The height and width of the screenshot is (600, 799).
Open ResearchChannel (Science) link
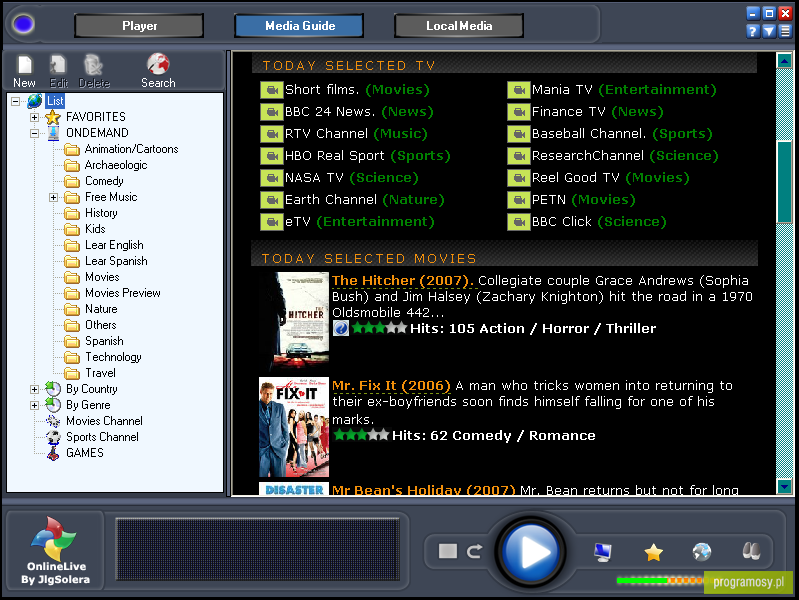tap(625, 155)
